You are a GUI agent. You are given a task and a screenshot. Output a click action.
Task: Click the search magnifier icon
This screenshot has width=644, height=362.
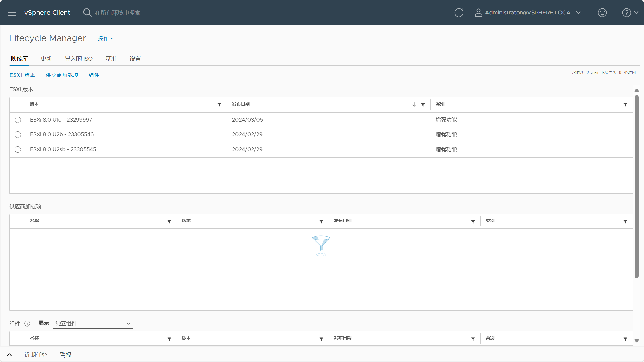coord(87,13)
